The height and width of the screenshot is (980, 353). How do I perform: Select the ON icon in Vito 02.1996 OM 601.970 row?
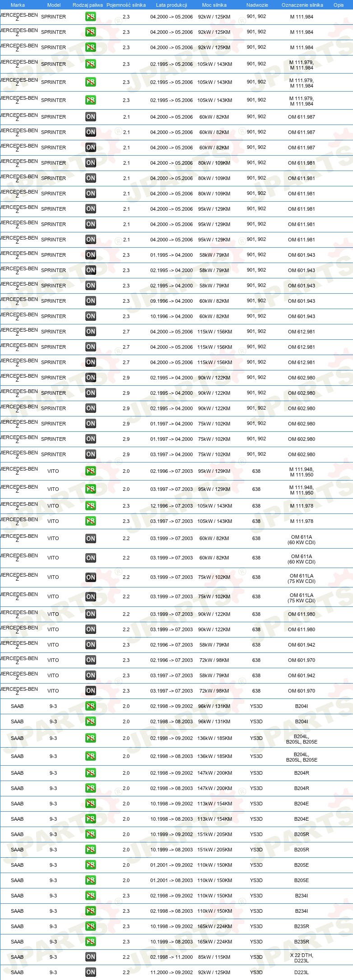[x=91, y=660]
